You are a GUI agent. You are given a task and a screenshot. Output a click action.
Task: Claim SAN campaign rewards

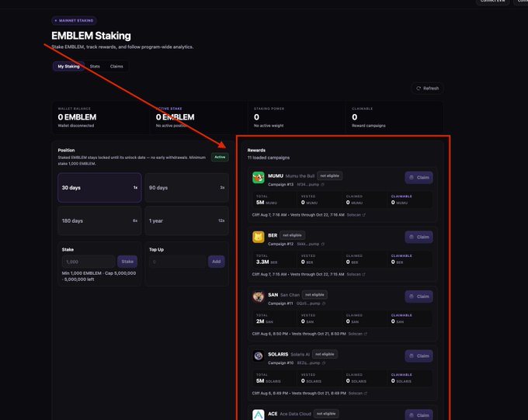pos(419,297)
